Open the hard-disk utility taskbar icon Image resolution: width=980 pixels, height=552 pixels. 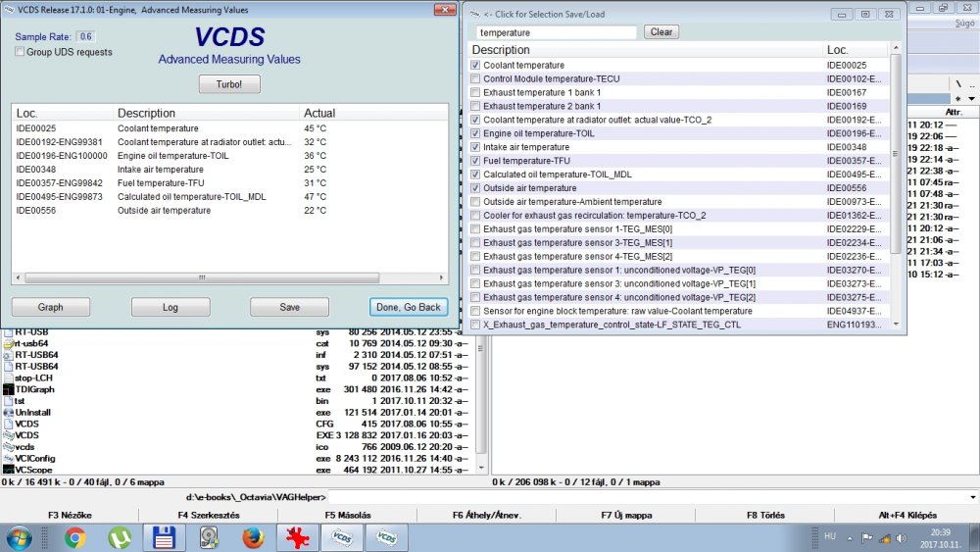pos(209,537)
